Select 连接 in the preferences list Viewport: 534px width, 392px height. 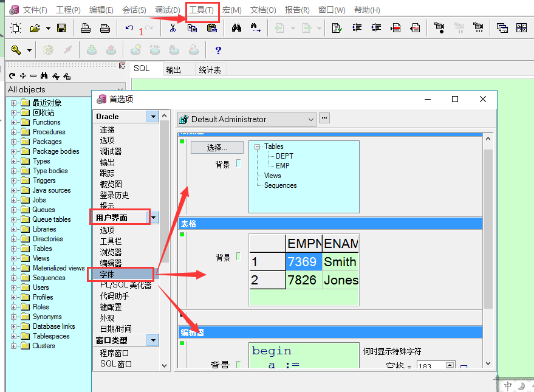point(108,130)
